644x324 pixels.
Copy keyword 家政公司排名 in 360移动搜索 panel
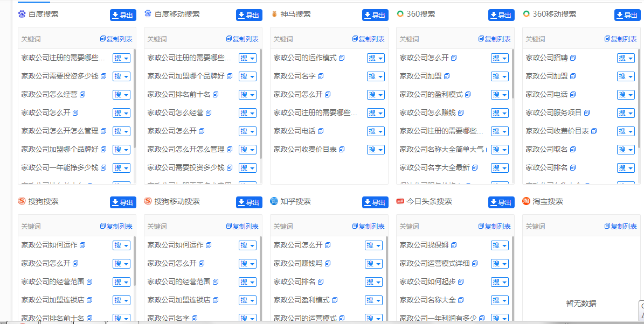pos(573,167)
